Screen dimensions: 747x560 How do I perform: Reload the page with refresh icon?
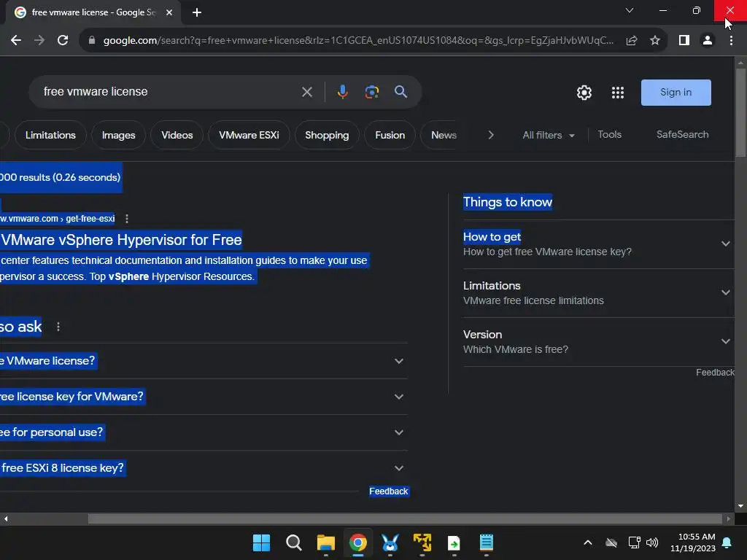click(63, 41)
